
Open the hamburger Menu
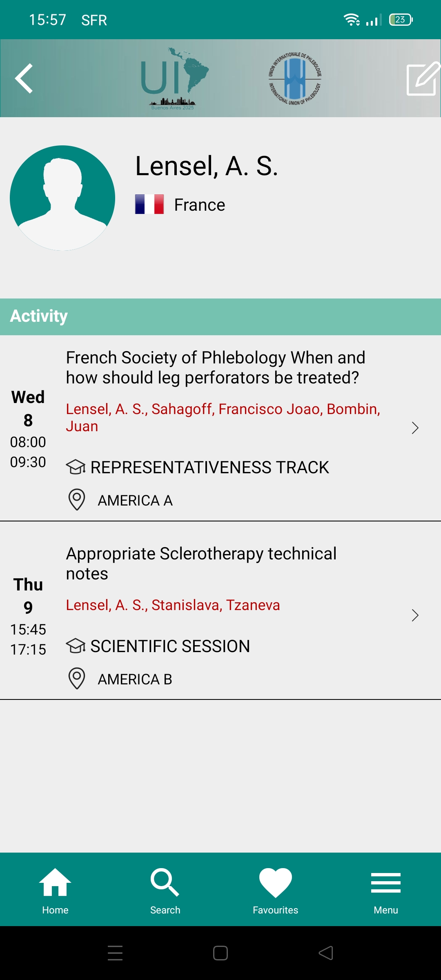[x=385, y=891]
